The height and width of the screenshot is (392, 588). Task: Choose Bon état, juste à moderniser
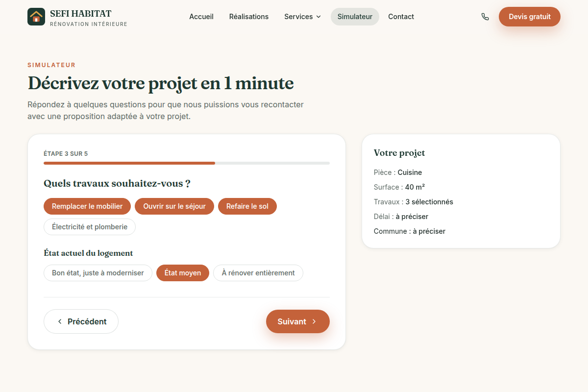98,273
